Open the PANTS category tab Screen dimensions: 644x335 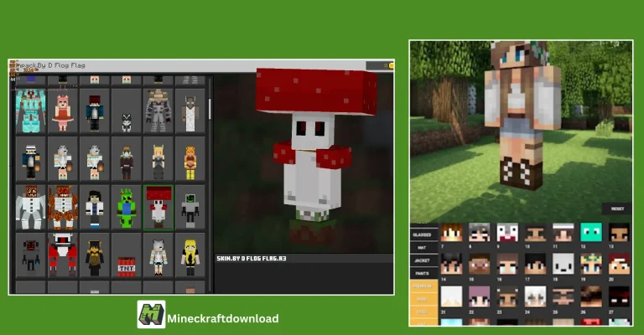423,273
